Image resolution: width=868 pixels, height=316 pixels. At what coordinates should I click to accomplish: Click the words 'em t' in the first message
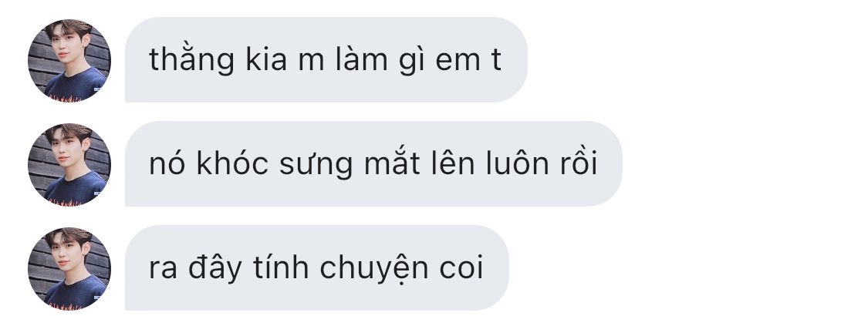(468, 61)
